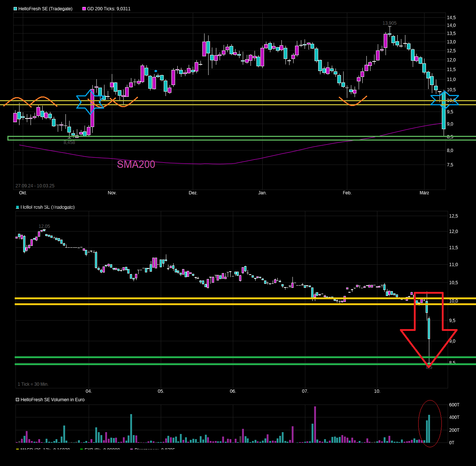Click the cyan legend swatch on intraday chart
The width and height of the screenshot is (476, 466).
(17, 207)
